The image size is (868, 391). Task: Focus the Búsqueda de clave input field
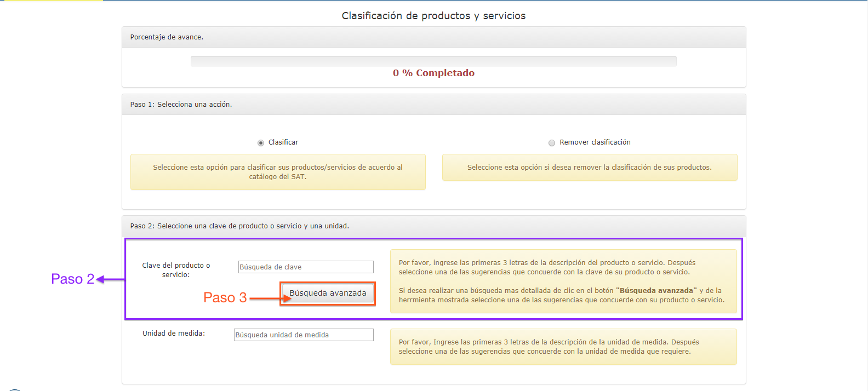[x=306, y=267]
